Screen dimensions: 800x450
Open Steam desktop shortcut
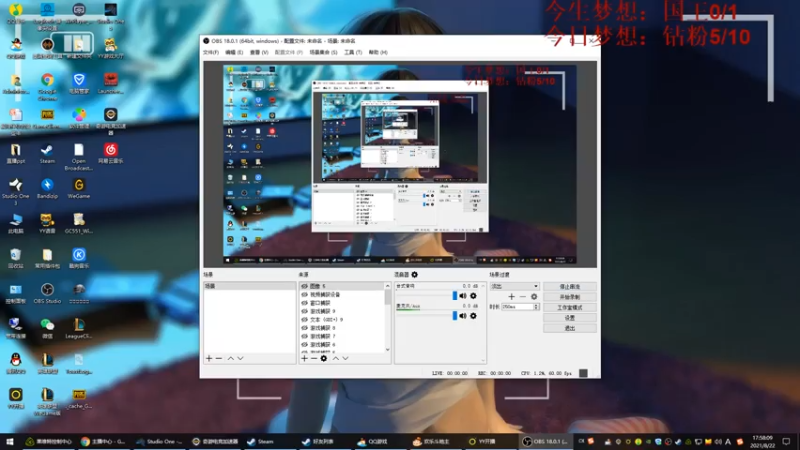[47, 154]
